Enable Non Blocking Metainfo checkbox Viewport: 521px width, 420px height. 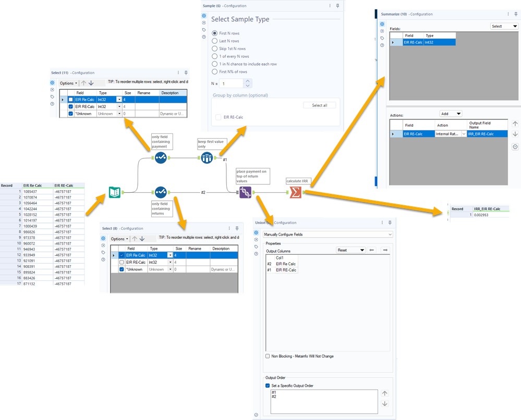click(268, 356)
